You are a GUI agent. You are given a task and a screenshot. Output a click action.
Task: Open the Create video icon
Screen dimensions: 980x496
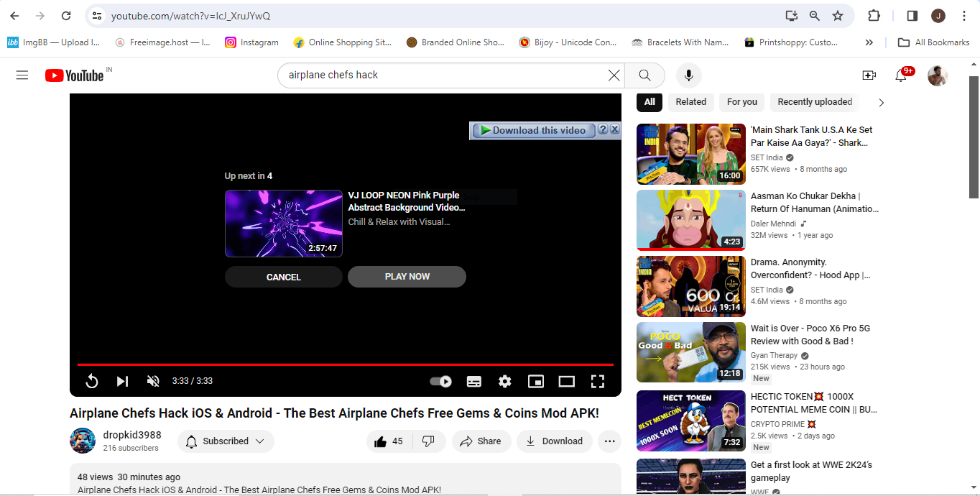pos(869,75)
